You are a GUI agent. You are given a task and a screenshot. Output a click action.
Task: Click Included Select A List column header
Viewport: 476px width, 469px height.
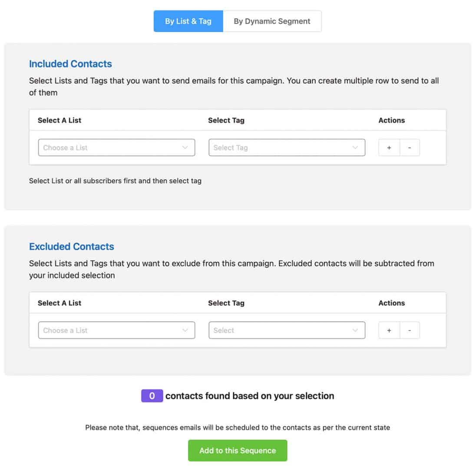(x=59, y=120)
